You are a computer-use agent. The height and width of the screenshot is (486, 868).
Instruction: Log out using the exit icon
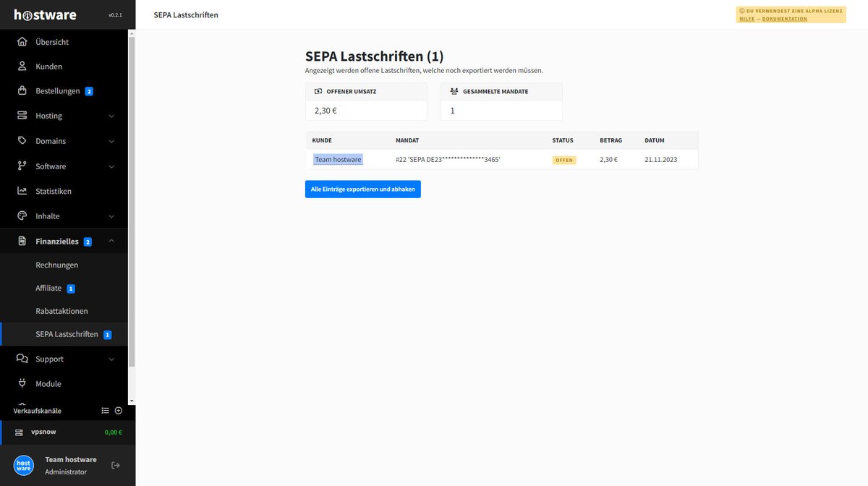click(x=115, y=465)
